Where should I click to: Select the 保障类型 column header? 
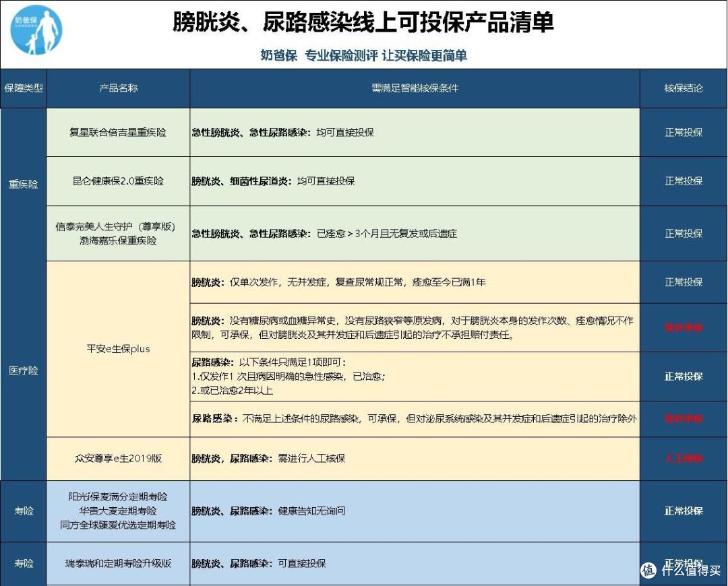coord(23,88)
